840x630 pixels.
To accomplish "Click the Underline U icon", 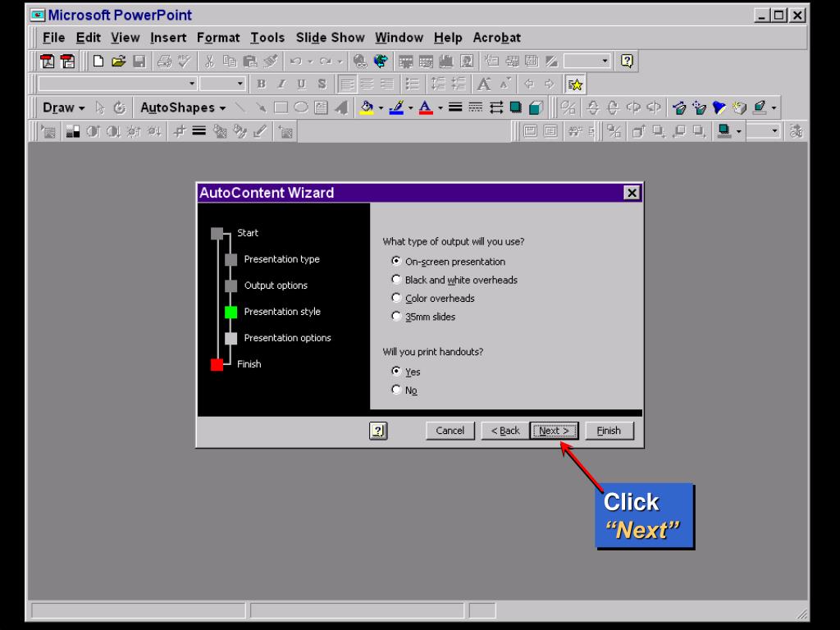I will [x=302, y=84].
